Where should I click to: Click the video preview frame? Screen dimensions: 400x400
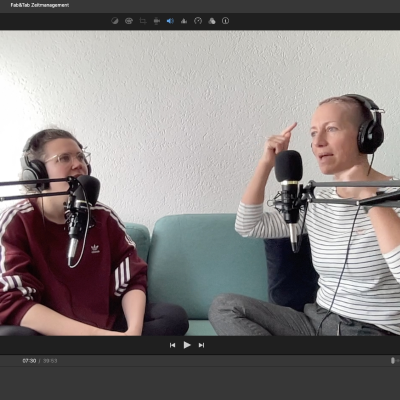(200, 183)
